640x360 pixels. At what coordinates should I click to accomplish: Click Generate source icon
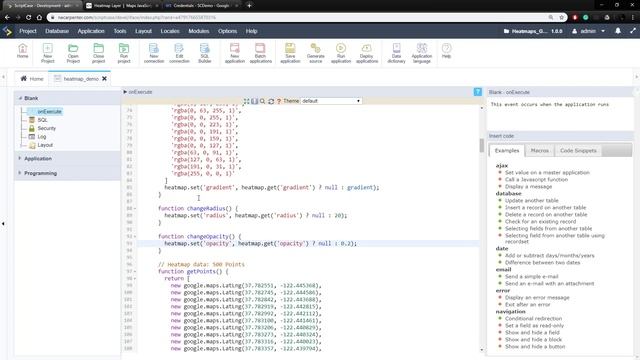tap(316, 53)
